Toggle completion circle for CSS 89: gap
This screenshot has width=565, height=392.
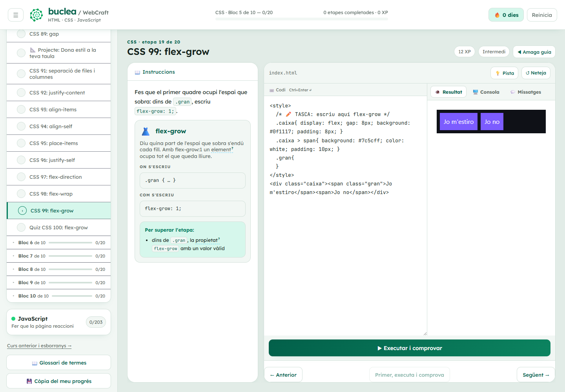click(21, 34)
